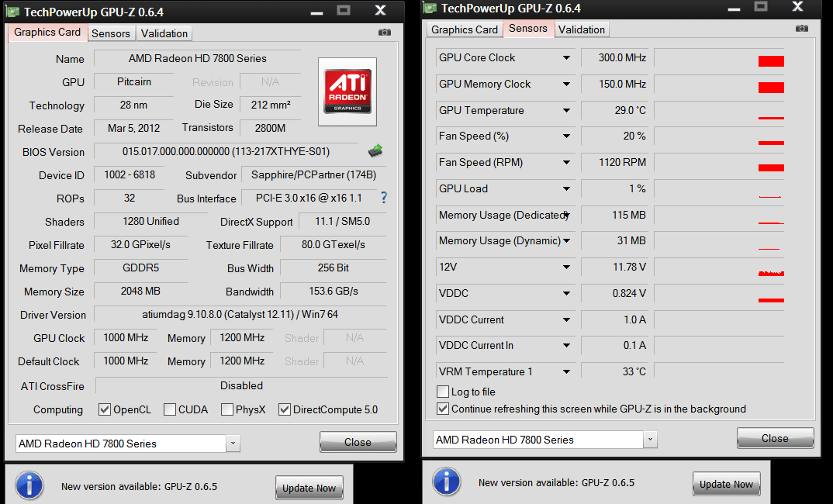Click the Bandwidth value 153.6 GB/s
Screen dimensions: 833x504
pyautogui.click(x=334, y=291)
